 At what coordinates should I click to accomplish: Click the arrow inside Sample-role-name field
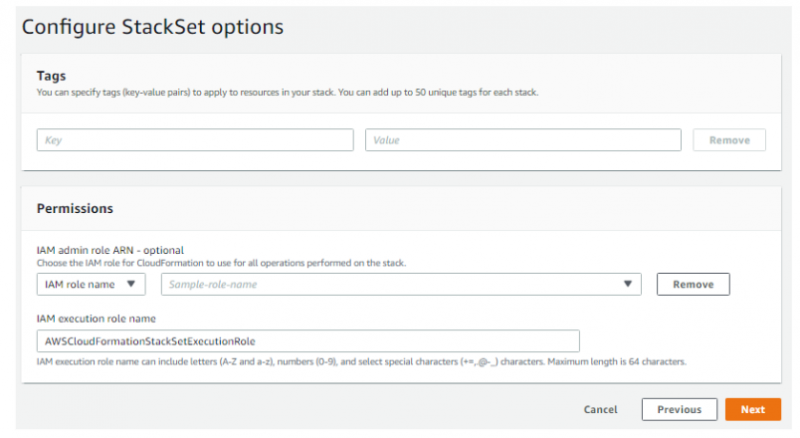[627, 285]
